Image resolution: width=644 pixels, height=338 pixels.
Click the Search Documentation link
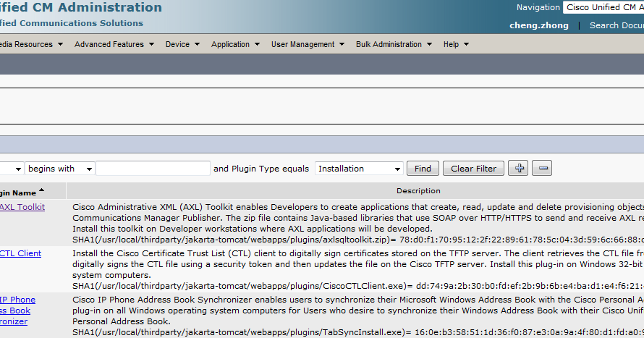point(617,25)
